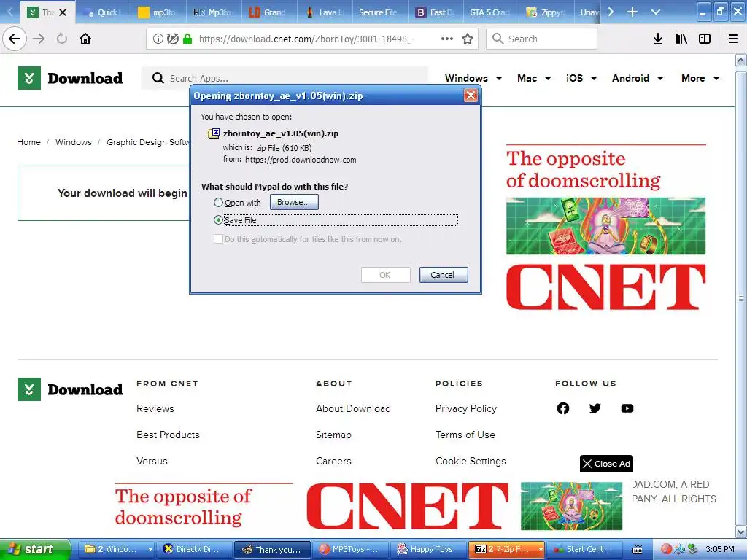Open page actions three-dots menu
This screenshot has width=747, height=560.
click(447, 39)
